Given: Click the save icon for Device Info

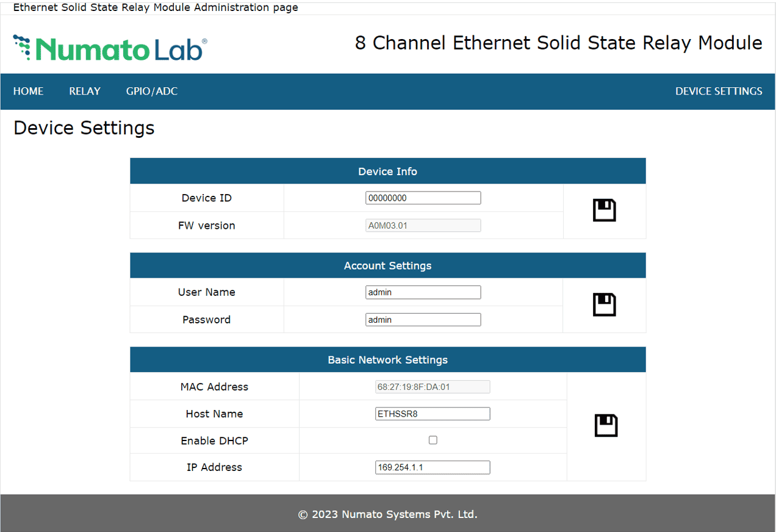Looking at the screenshot, I should point(604,210).
